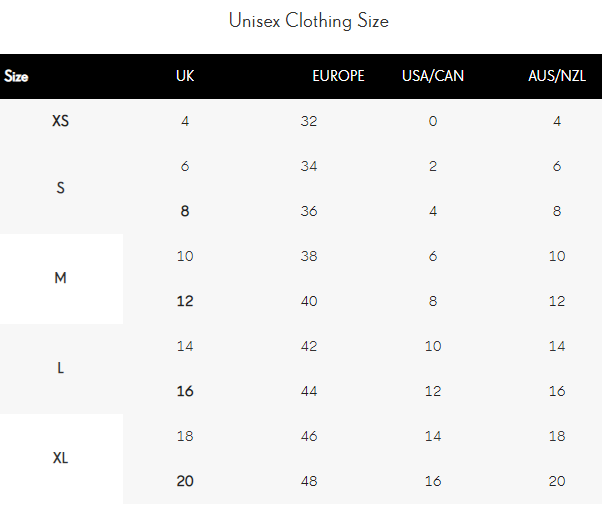
Task: Select the bold UK size 16 cell
Action: (x=185, y=391)
